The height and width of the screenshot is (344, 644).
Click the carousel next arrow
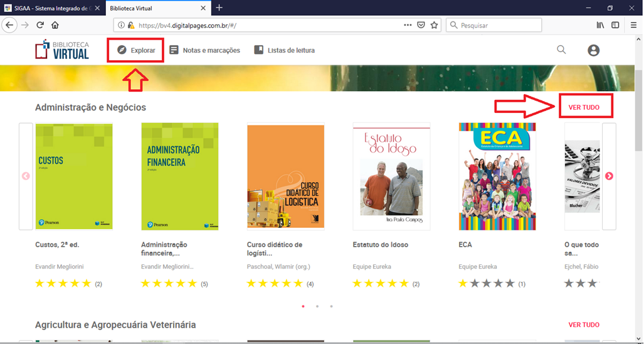[x=609, y=176]
